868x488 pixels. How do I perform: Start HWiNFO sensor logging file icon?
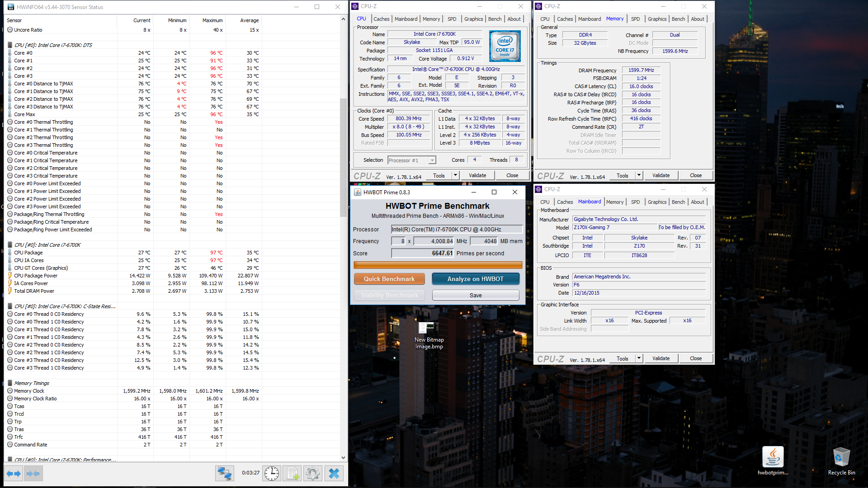pyautogui.click(x=292, y=473)
